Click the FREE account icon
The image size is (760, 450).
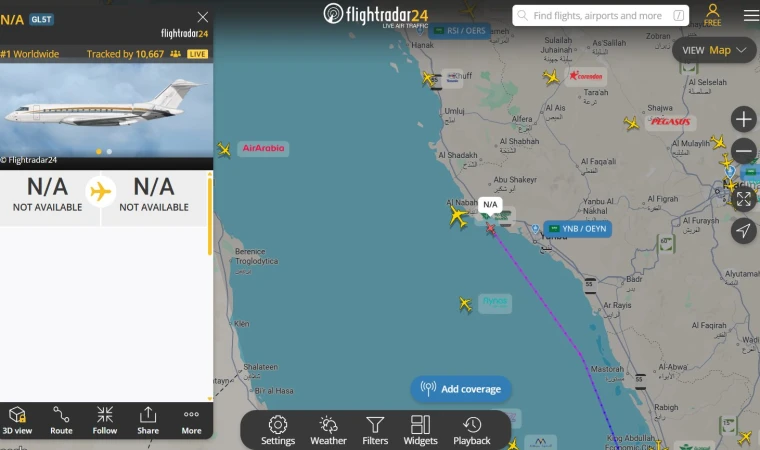coord(712,15)
